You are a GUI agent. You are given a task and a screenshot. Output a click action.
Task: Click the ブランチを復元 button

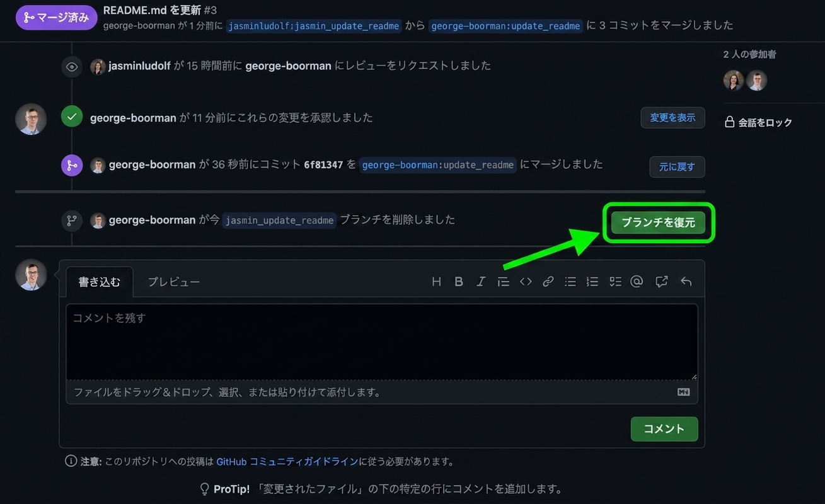click(x=658, y=222)
